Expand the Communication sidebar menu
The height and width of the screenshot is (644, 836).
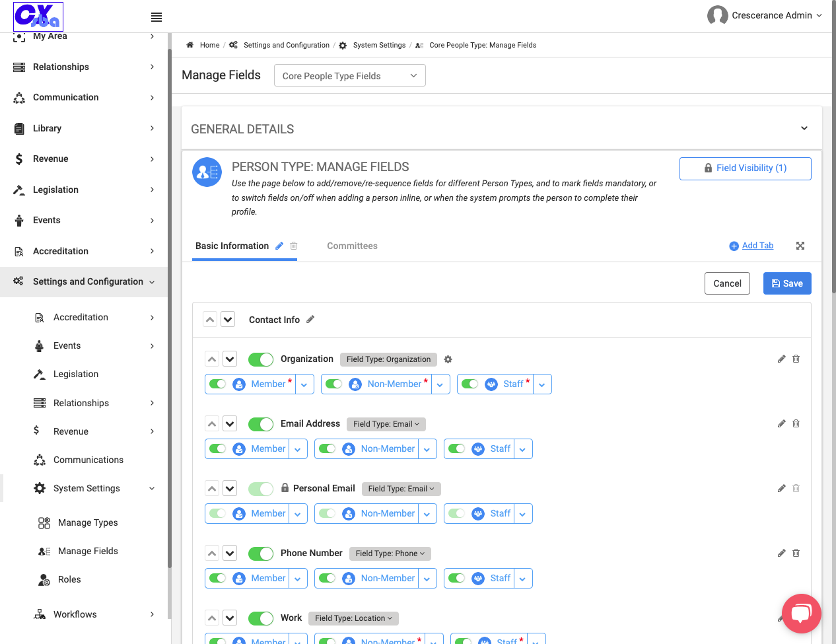83,97
